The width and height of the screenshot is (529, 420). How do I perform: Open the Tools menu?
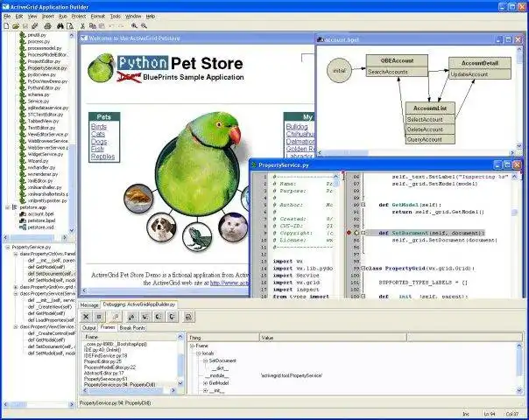(116, 16)
